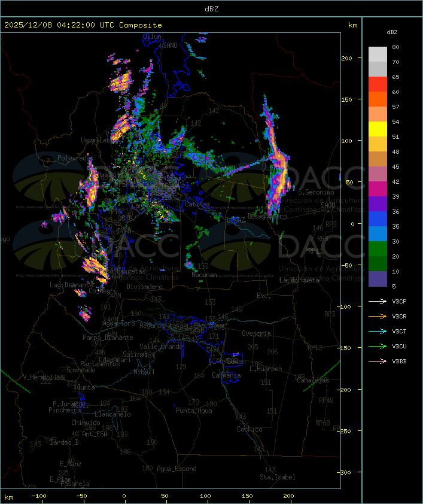Select the tan 45-48 dBZ swatch
Screen dimensions: 423x504
coord(378,159)
